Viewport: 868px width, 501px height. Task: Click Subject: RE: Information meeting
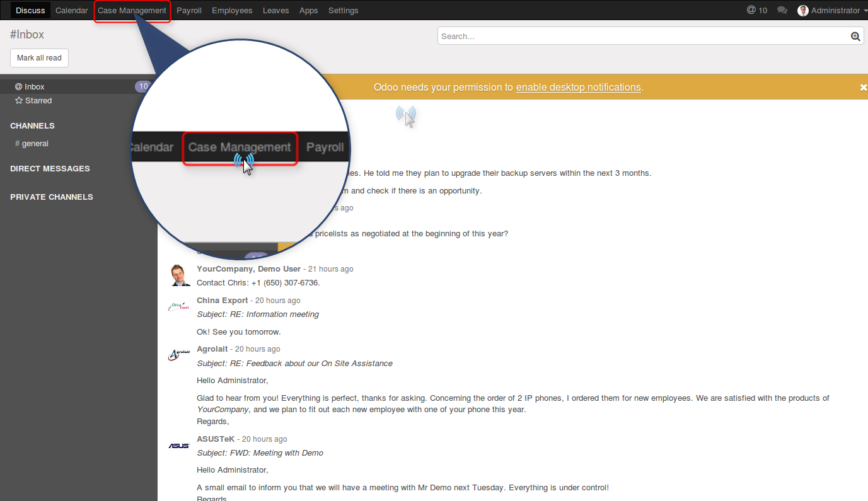click(258, 314)
